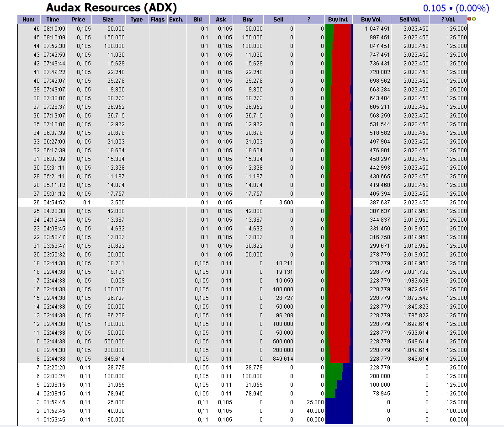504x427 pixels.
Task: Click the Sell column header
Action: point(279,19)
